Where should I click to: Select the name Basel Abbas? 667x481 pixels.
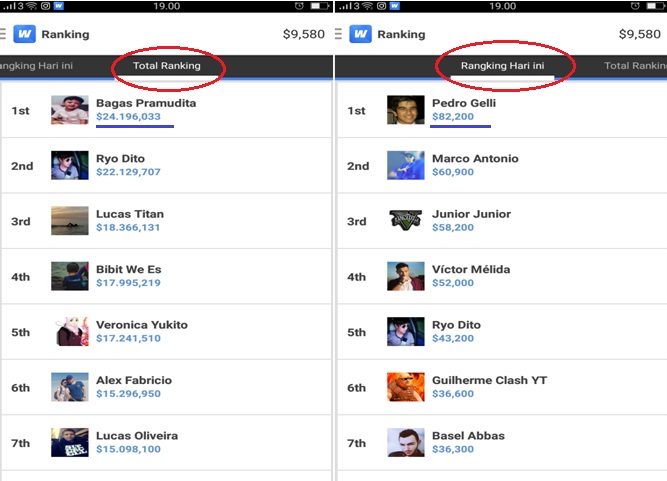pos(468,435)
